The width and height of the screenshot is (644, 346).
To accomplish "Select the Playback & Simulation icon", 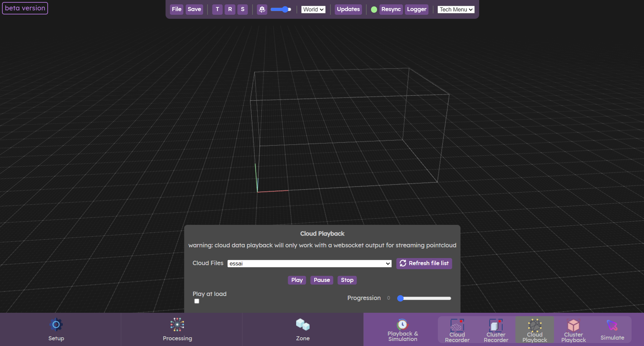I will pos(402,325).
